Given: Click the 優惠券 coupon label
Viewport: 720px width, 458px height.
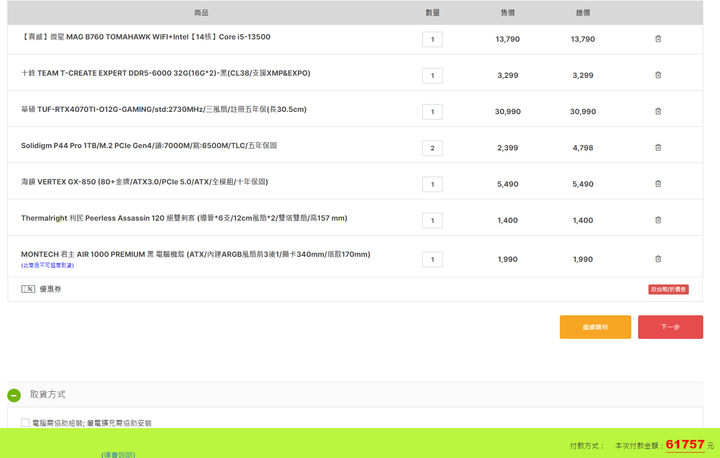Looking at the screenshot, I should (x=50, y=289).
